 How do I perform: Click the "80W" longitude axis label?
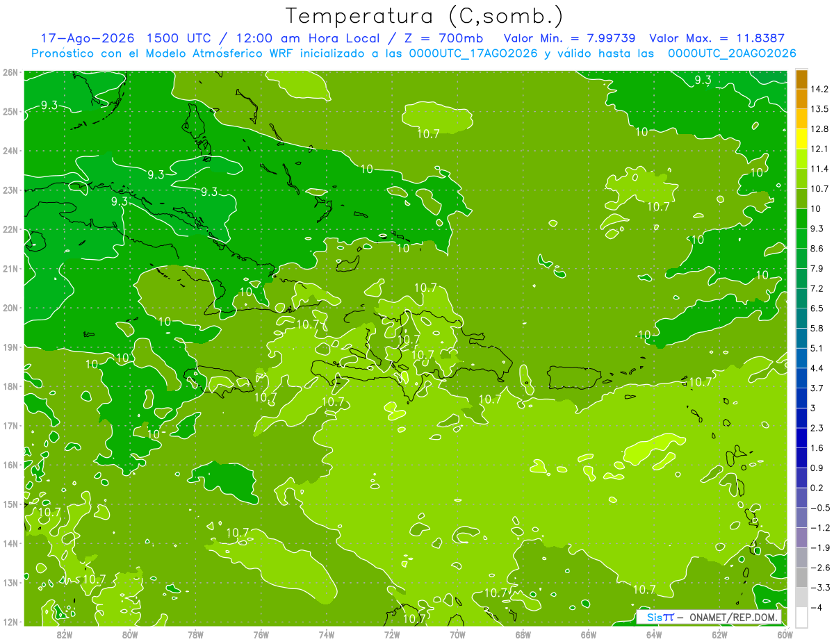[x=130, y=634]
